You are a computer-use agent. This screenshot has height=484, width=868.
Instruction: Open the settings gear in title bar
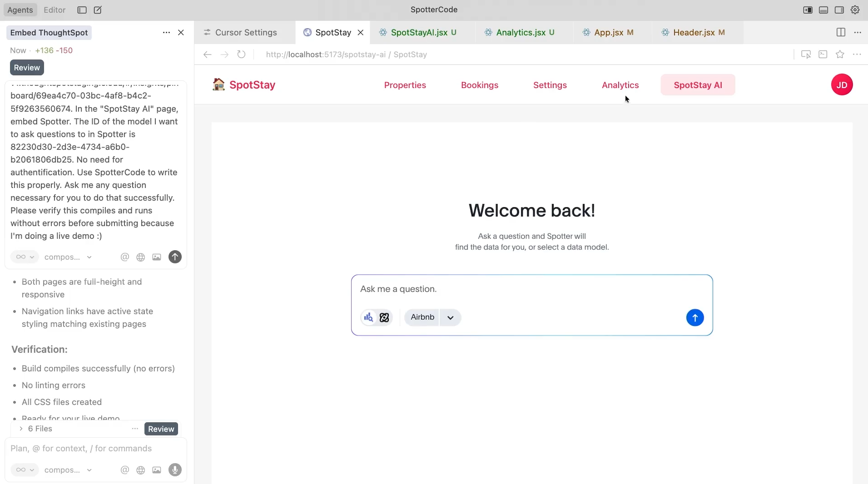[855, 10]
